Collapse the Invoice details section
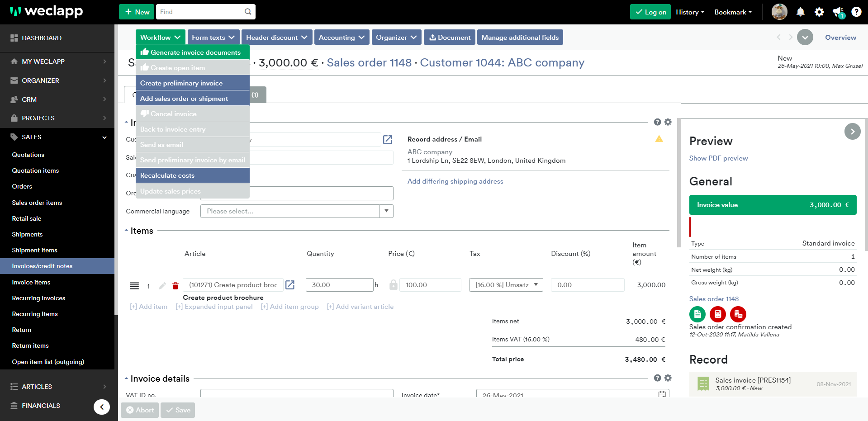 [x=126, y=378]
